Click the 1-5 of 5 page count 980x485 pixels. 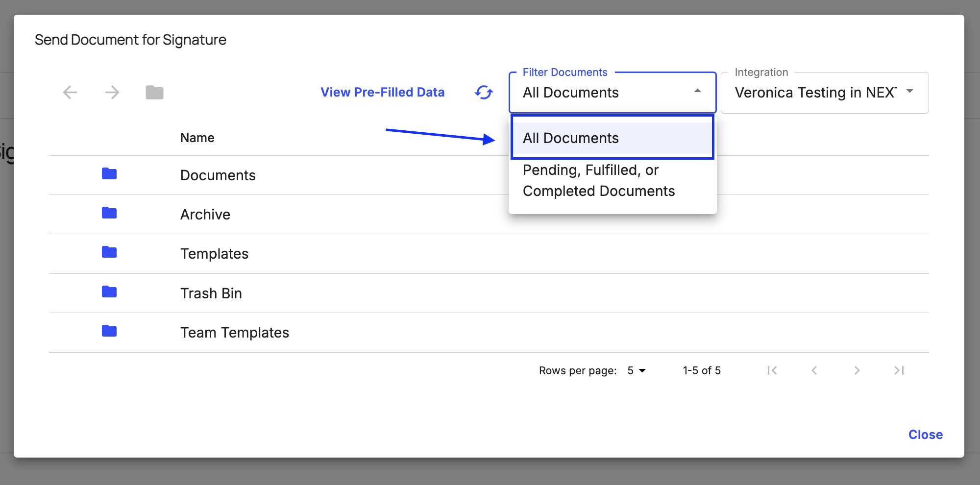702,370
